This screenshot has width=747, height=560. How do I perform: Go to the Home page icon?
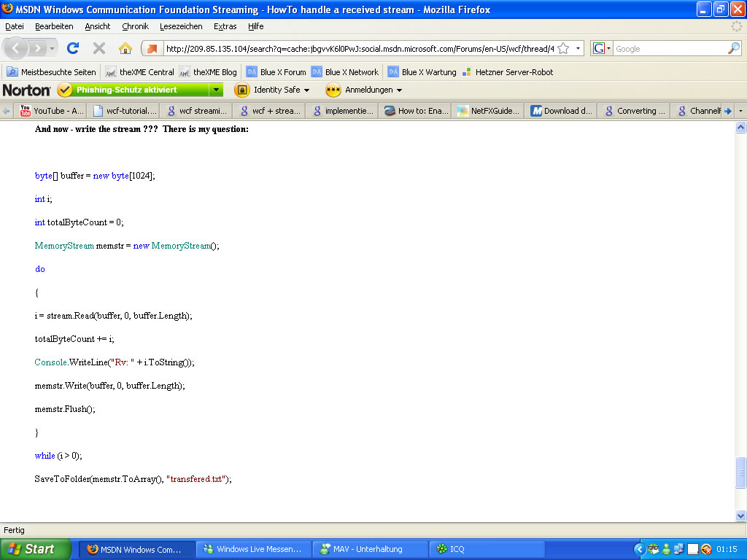(x=125, y=48)
